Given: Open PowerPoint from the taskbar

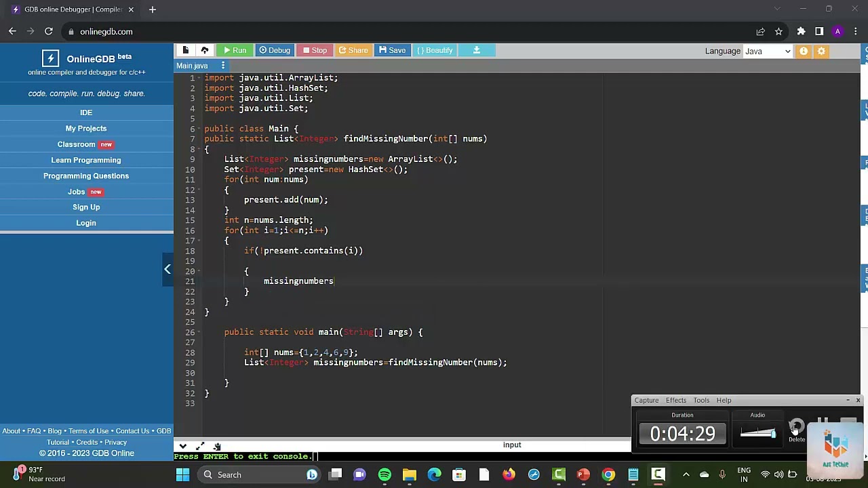Looking at the screenshot, I should point(583,474).
